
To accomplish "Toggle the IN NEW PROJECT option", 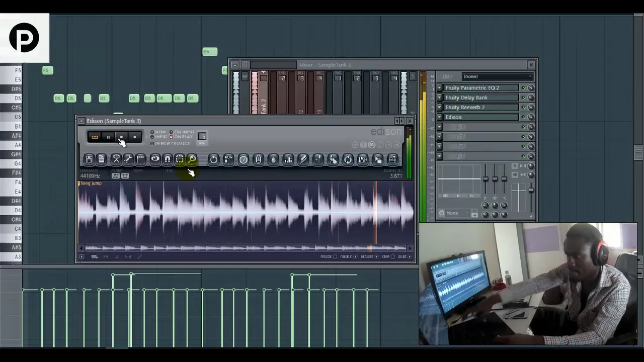I will tap(170, 143).
